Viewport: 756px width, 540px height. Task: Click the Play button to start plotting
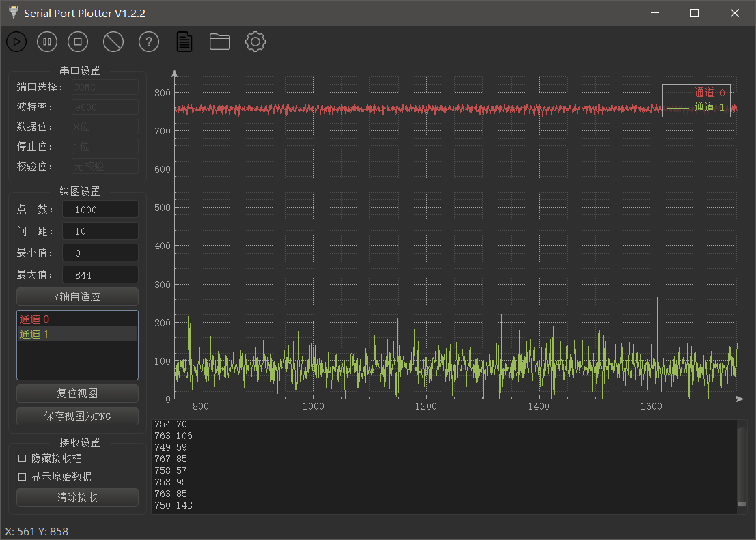pyautogui.click(x=16, y=42)
